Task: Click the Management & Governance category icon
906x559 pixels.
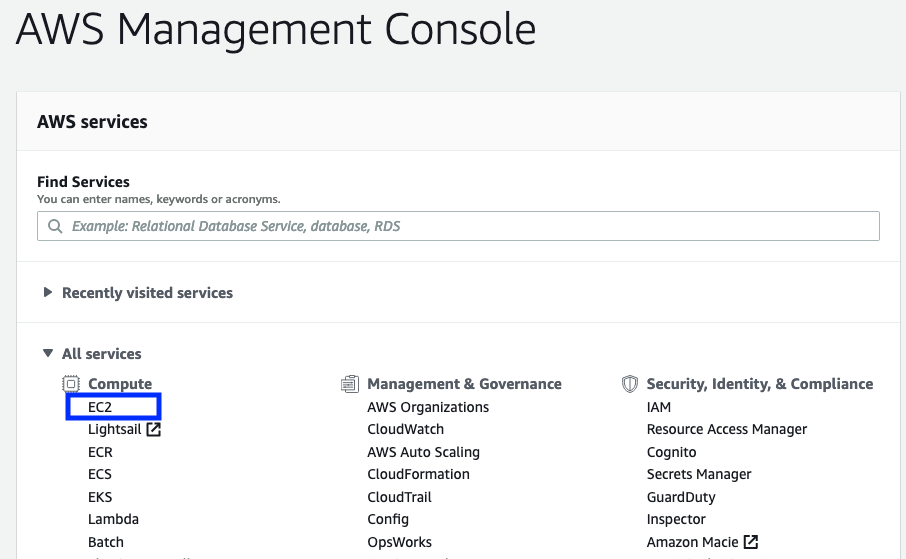Action: coord(350,384)
